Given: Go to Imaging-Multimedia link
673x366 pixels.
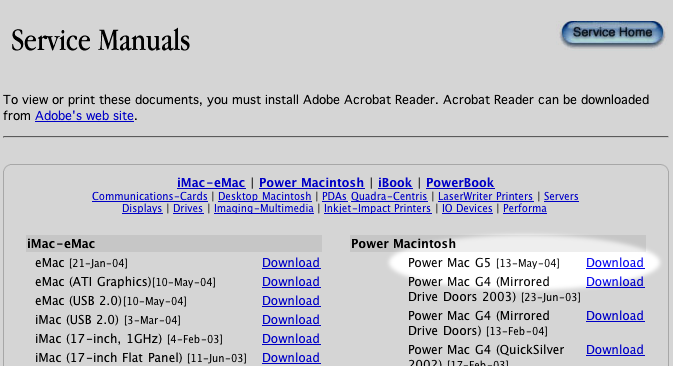Looking at the screenshot, I should coord(264,209).
